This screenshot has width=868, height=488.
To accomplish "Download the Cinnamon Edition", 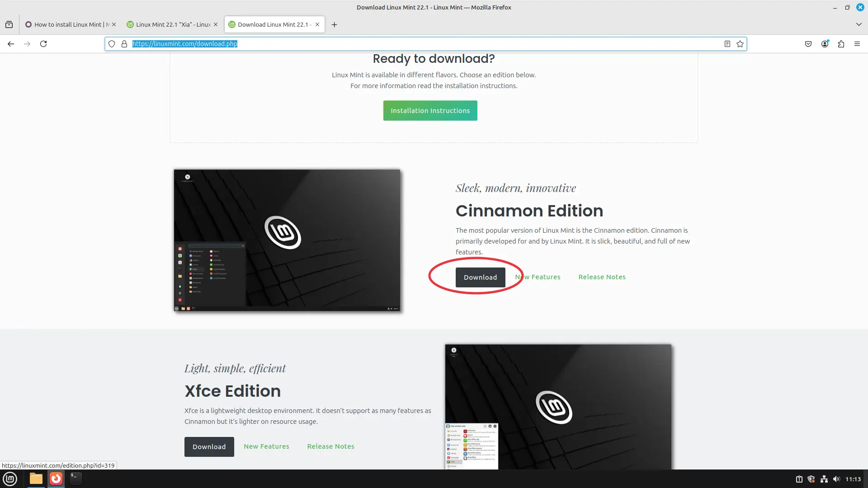I will click(x=480, y=277).
